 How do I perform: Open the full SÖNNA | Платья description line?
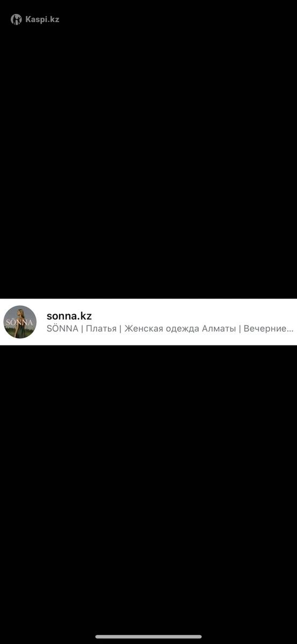(x=170, y=328)
